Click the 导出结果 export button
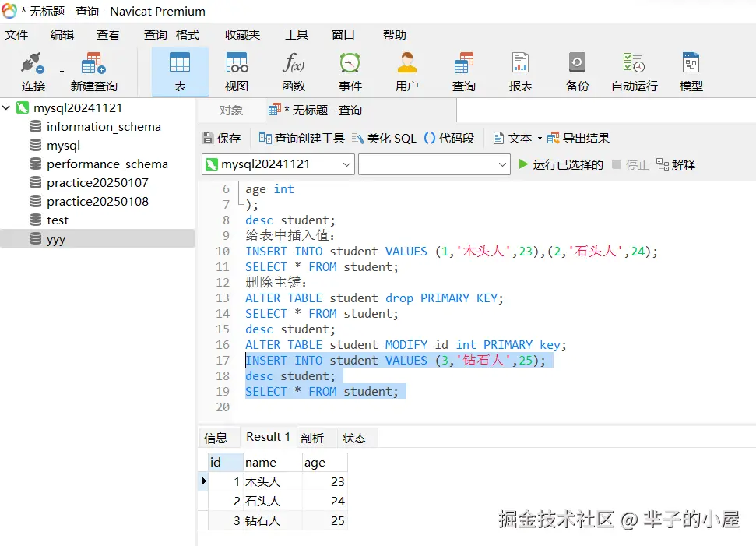This screenshot has width=756, height=546. click(x=578, y=139)
